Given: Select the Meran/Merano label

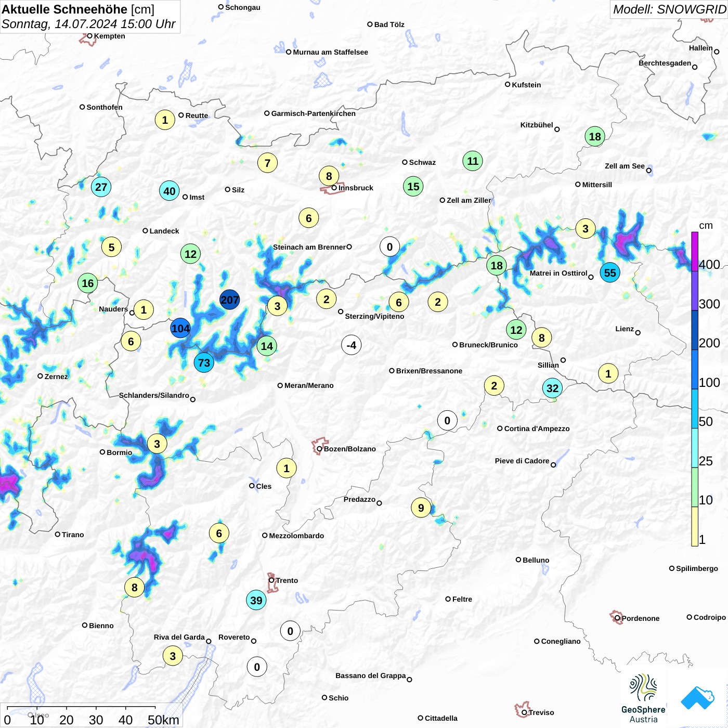Looking at the screenshot, I should click(309, 385).
